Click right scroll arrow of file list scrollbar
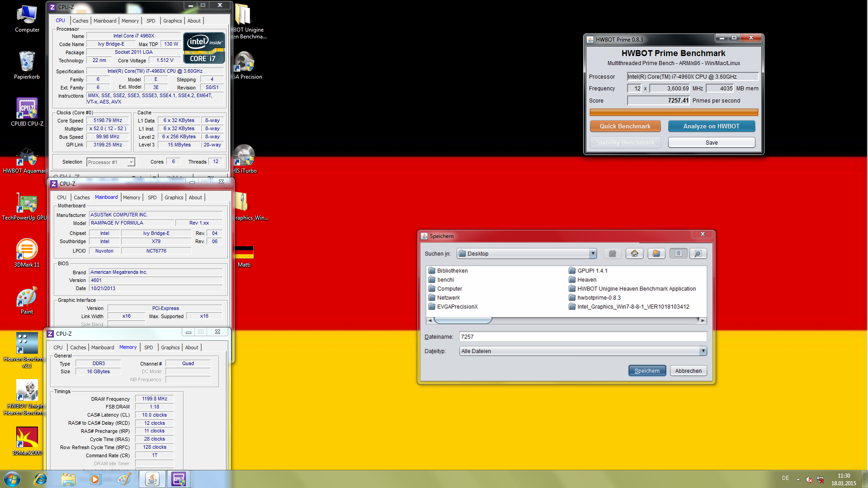Image resolution: width=868 pixels, height=488 pixels. point(702,320)
